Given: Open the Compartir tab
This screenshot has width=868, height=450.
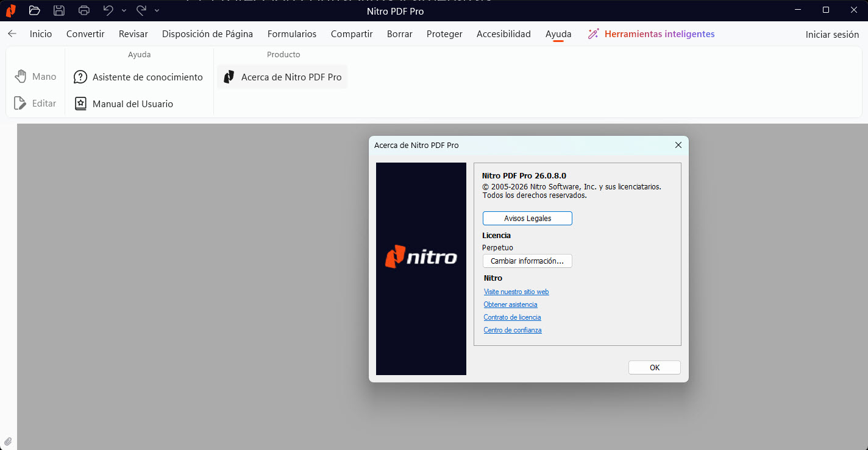Looking at the screenshot, I should tap(352, 34).
